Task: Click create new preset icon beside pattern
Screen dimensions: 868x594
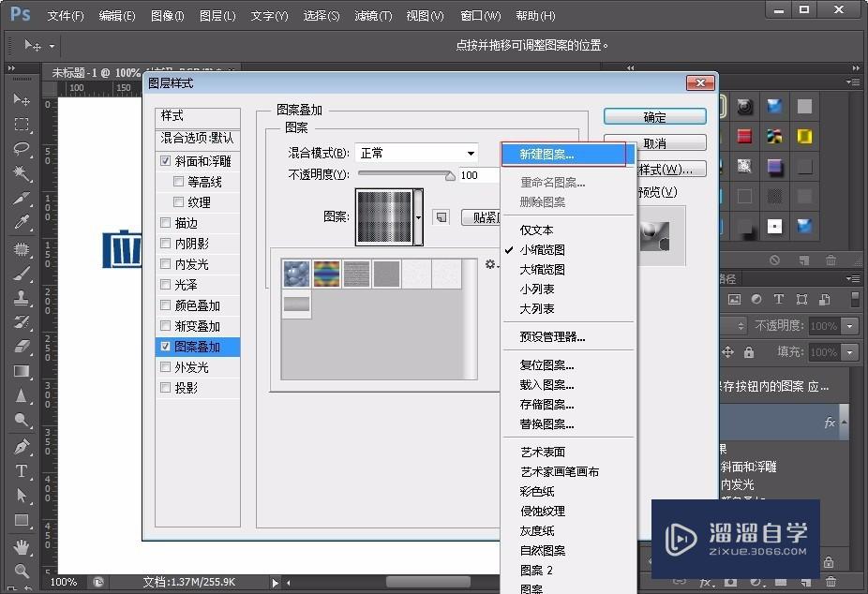Action: [x=441, y=217]
